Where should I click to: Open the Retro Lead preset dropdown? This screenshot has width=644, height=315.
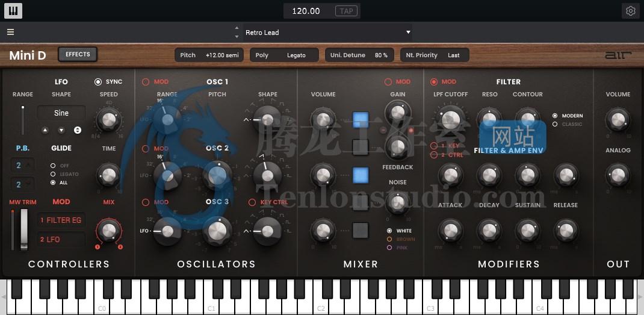tap(327, 33)
